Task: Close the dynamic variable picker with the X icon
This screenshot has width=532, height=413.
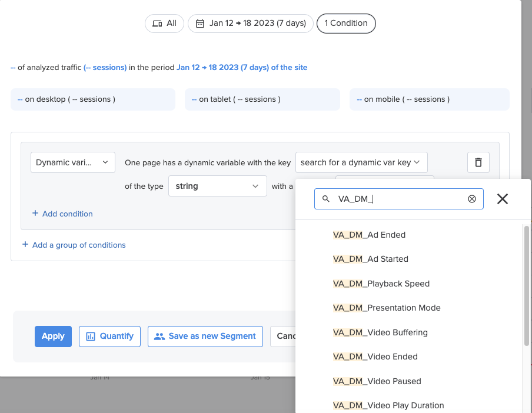Action: (502, 199)
